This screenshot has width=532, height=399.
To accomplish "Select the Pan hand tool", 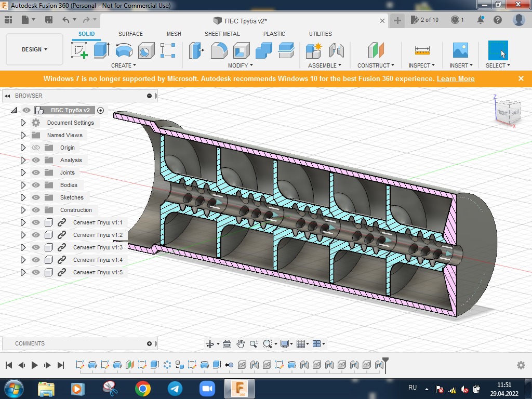I will (241, 344).
